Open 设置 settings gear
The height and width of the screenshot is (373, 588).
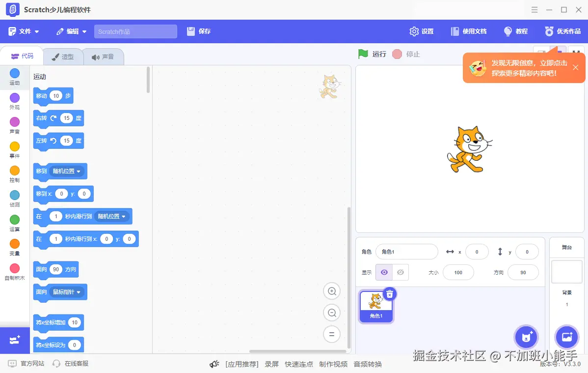[422, 31]
